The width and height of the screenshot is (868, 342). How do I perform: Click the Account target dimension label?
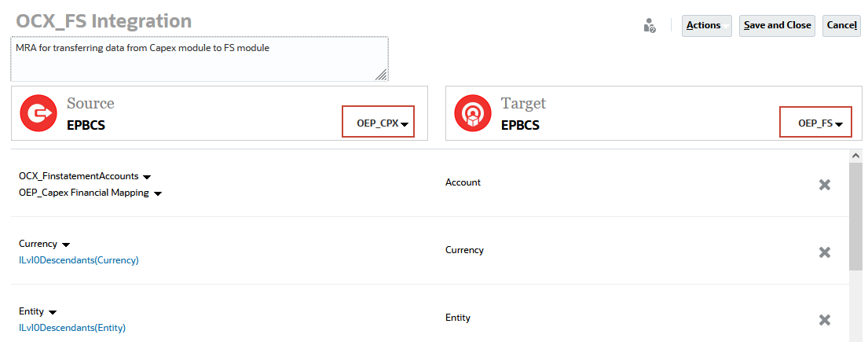[463, 182]
